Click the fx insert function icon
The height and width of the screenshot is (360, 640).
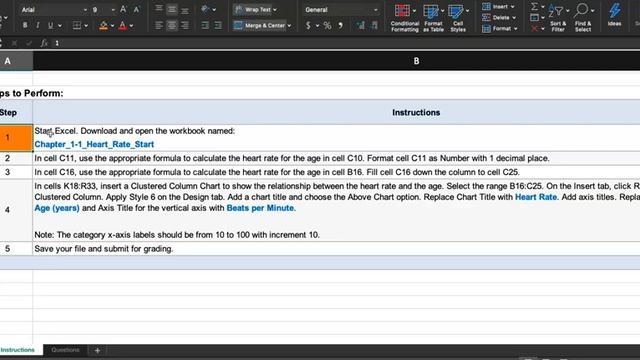[x=44, y=43]
